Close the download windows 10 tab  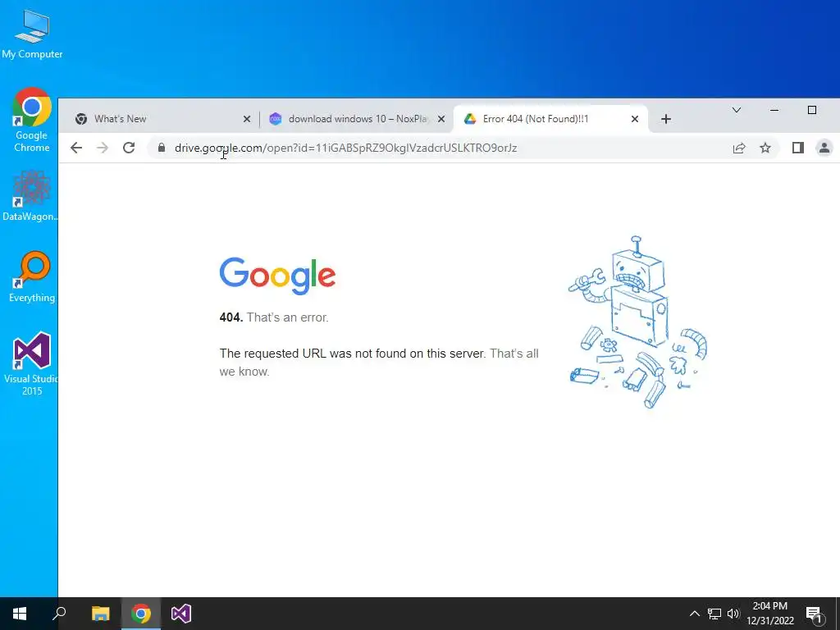[441, 119]
